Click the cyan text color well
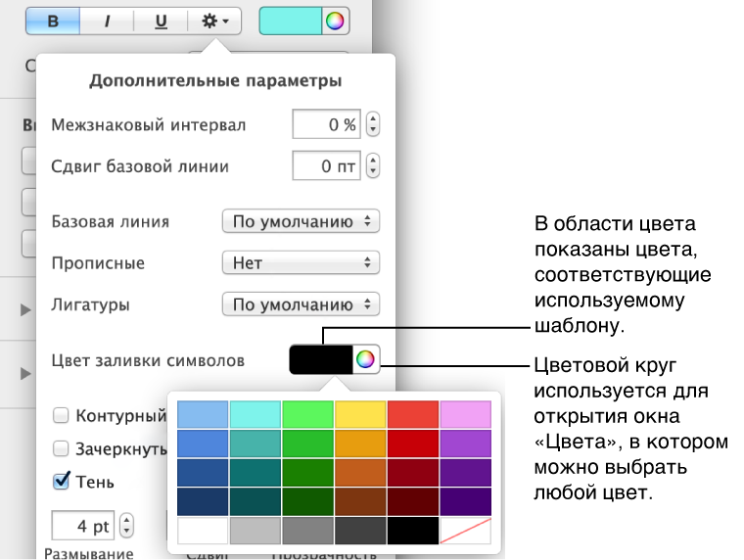The height and width of the screenshot is (560, 744). click(x=291, y=21)
